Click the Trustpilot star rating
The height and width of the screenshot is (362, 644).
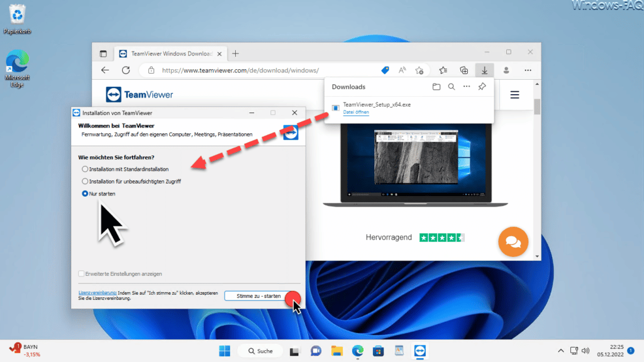(x=441, y=238)
